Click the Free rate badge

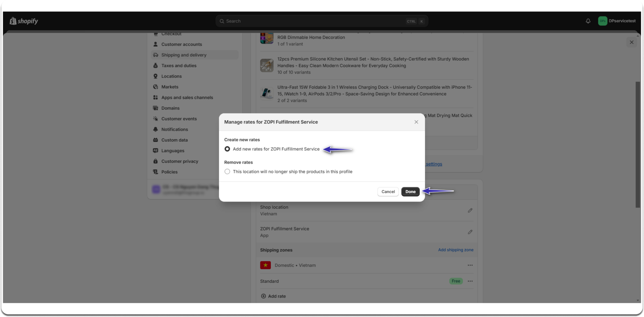[x=456, y=281]
